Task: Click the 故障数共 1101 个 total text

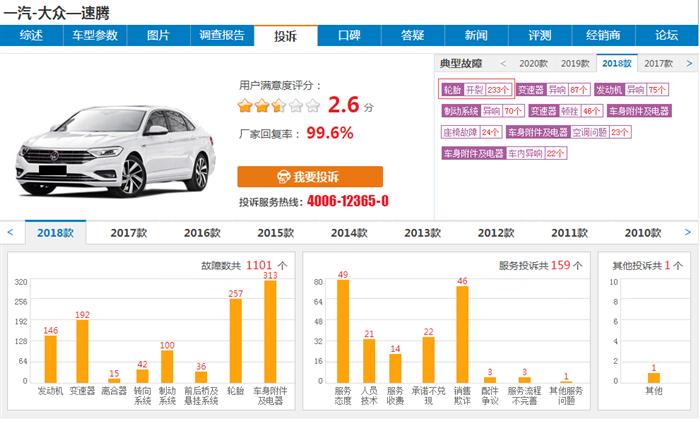Action: tap(244, 265)
